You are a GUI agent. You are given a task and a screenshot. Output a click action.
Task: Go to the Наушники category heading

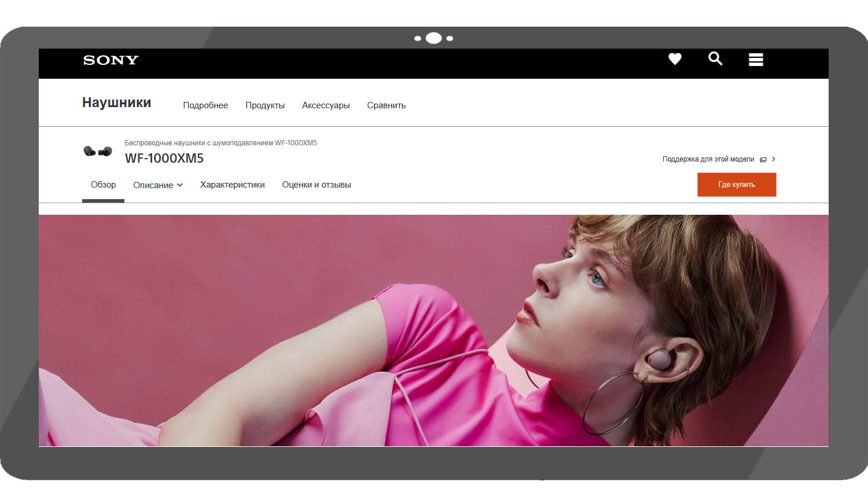(x=116, y=103)
